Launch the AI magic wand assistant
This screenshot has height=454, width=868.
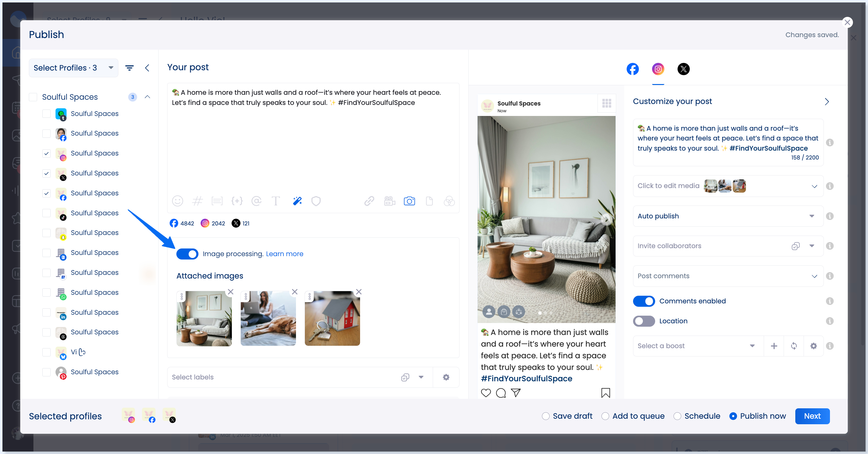[297, 201]
